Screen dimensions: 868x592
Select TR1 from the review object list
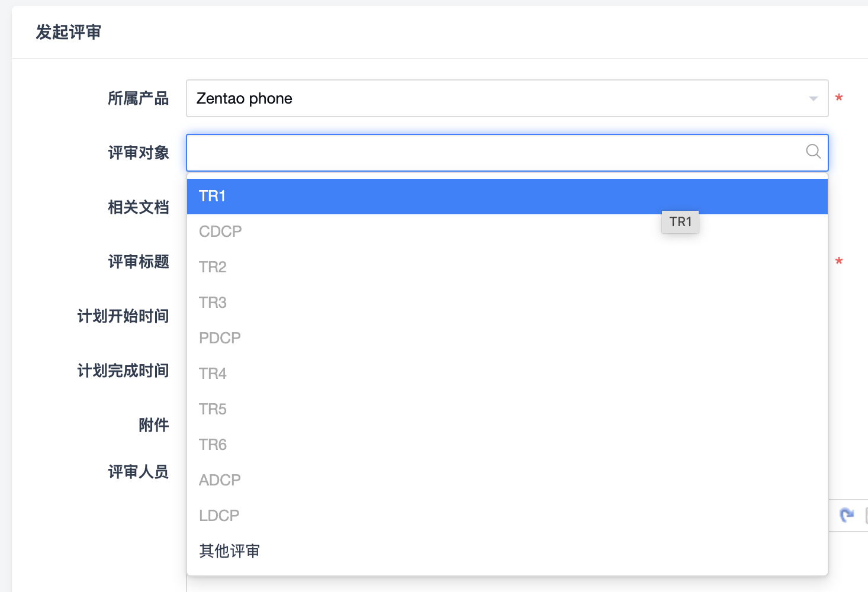click(x=212, y=196)
